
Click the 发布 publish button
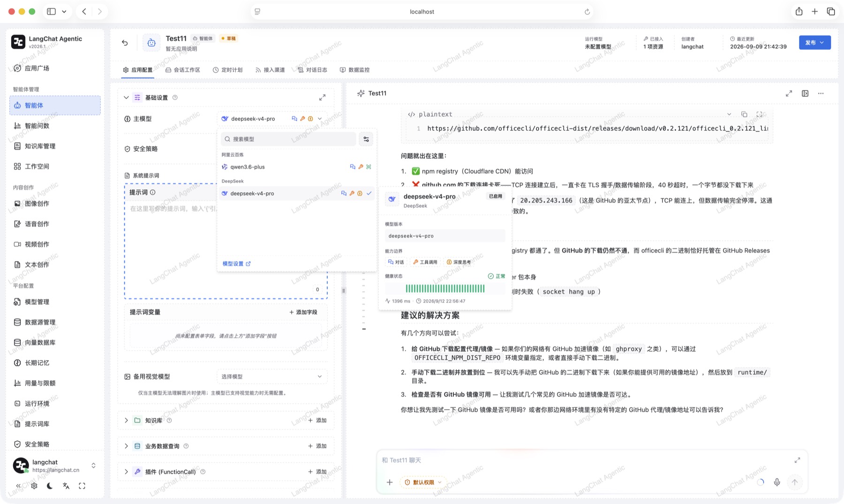[x=815, y=43]
